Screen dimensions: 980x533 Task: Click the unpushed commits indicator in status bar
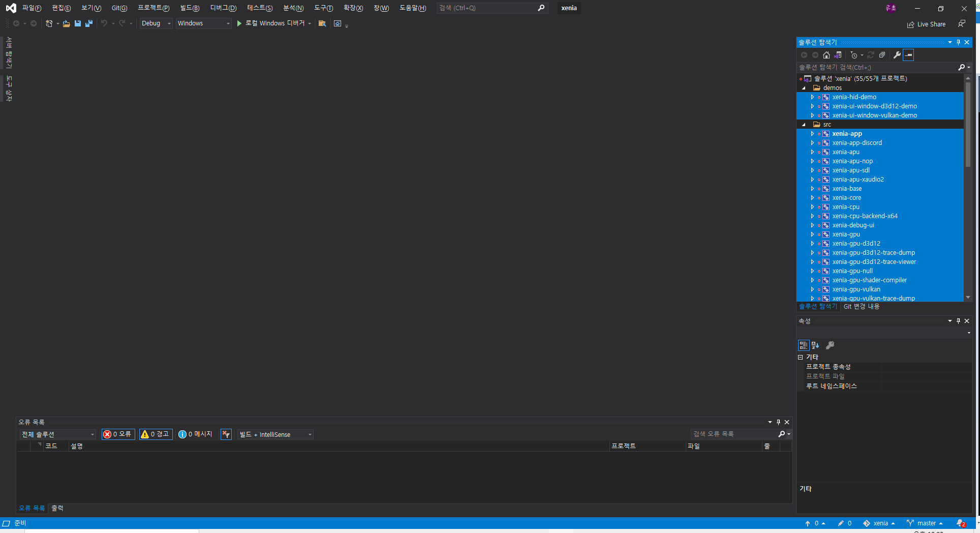(x=815, y=523)
